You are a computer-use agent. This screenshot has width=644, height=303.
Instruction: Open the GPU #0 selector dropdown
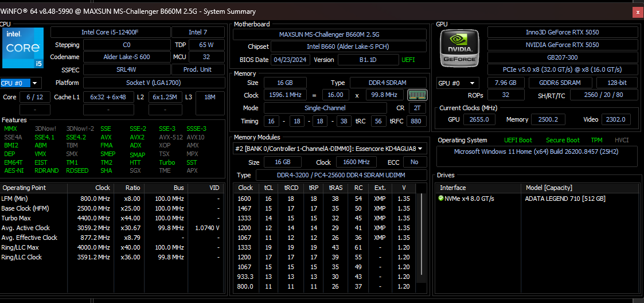[458, 83]
